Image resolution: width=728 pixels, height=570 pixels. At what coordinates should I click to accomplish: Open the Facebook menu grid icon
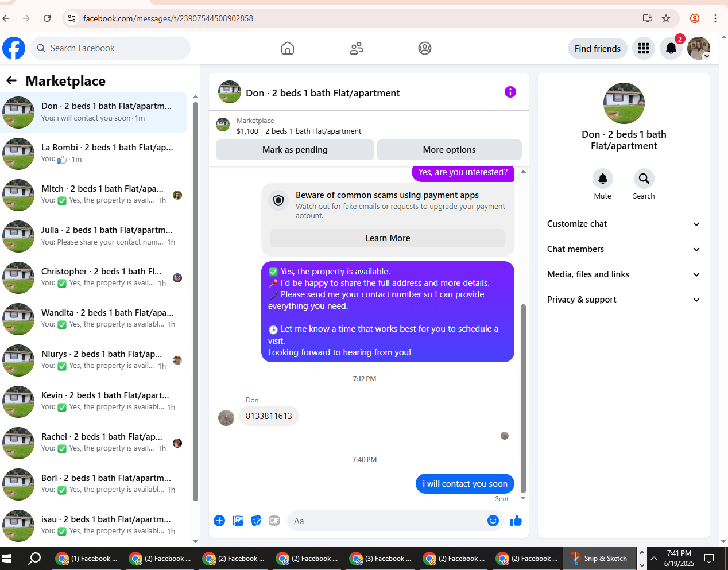pos(644,48)
